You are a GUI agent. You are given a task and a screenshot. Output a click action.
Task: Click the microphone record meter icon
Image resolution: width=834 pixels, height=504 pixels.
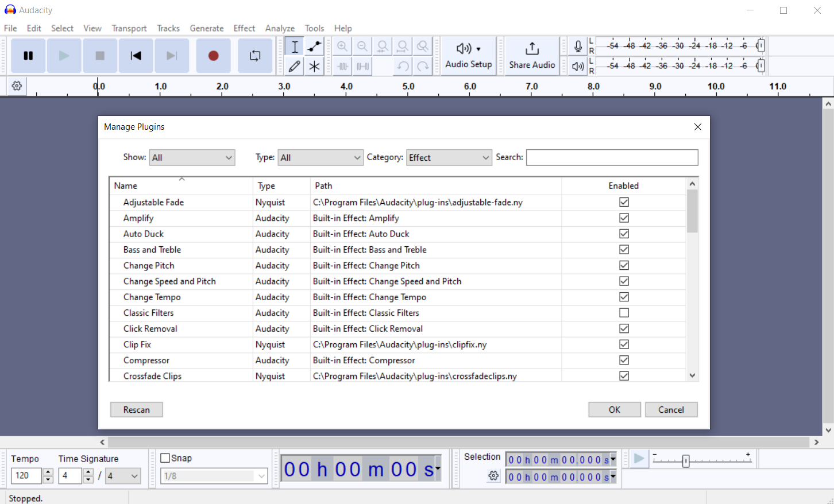[x=578, y=46]
